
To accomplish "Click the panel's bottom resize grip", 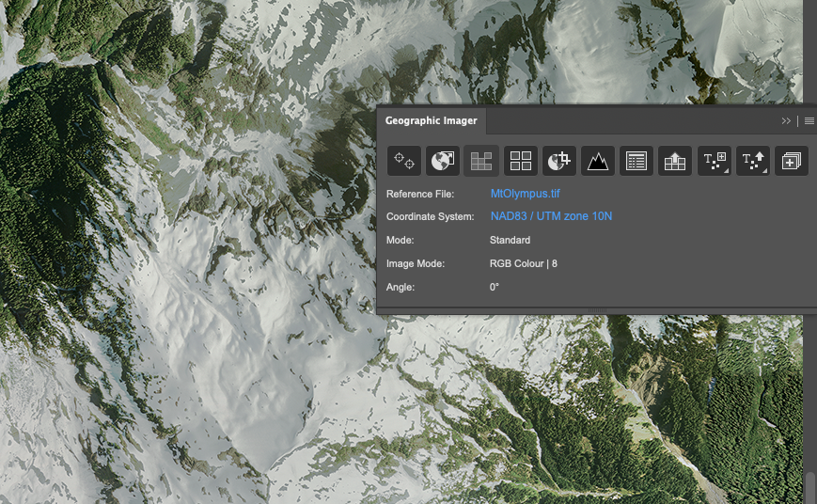I will click(x=597, y=309).
